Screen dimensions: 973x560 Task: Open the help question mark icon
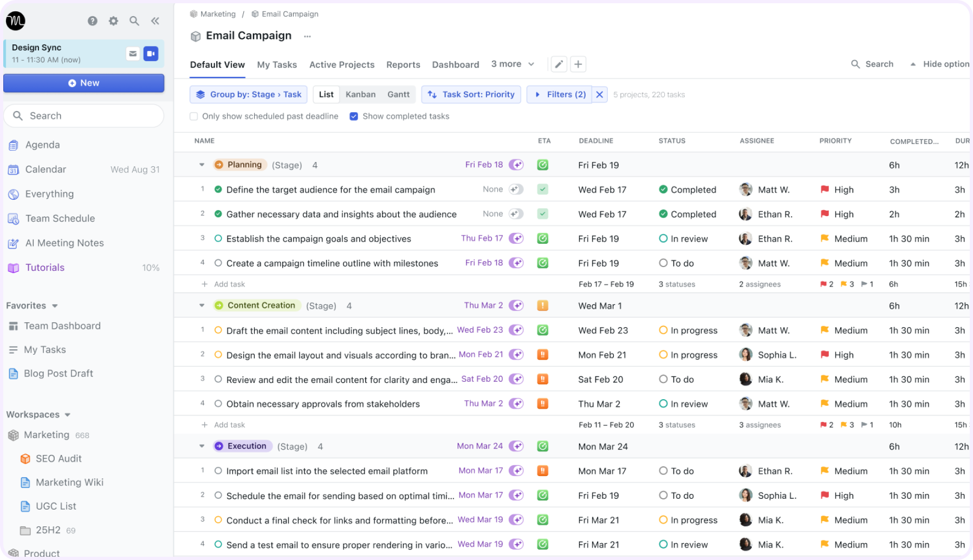pyautogui.click(x=93, y=21)
